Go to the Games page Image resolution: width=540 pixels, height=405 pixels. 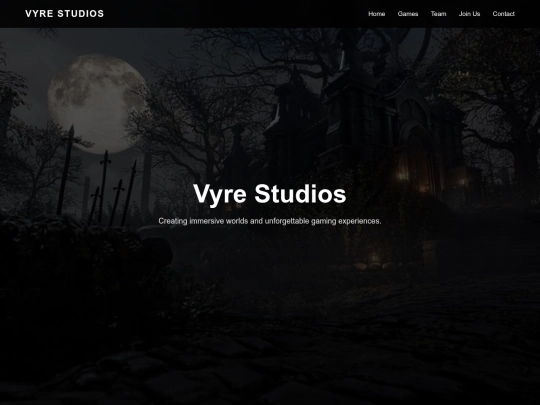click(x=408, y=14)
